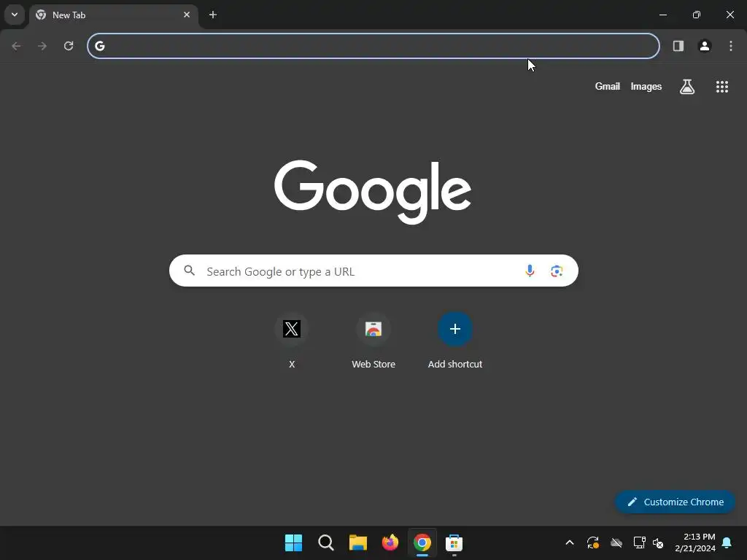Click Add shortcut button
The image size is (747, 560).
(x=455, y=341)
